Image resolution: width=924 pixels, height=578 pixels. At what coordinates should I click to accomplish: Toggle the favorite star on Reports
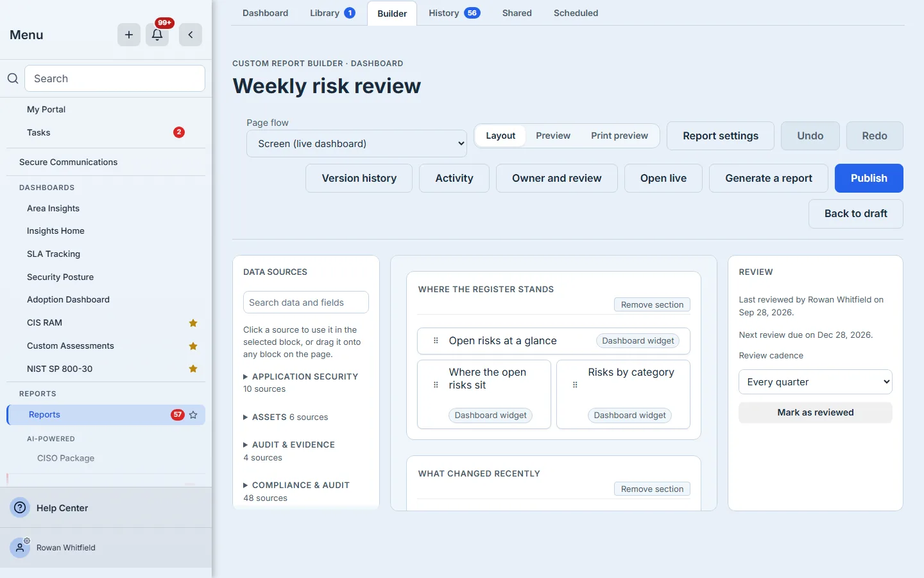pyautogui.click(x=193, y=415)
